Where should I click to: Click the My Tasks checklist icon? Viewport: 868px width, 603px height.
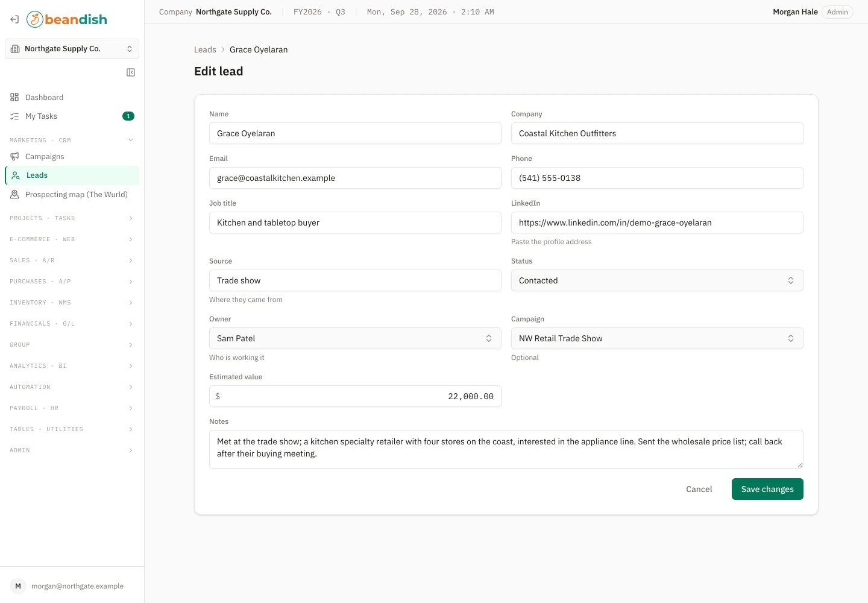tap(14, 116)
